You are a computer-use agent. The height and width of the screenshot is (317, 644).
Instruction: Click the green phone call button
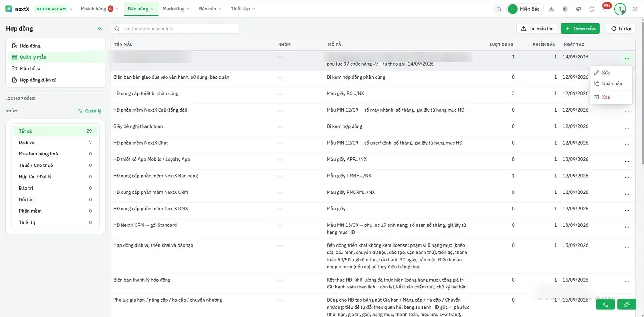click(x=605, y=304)
